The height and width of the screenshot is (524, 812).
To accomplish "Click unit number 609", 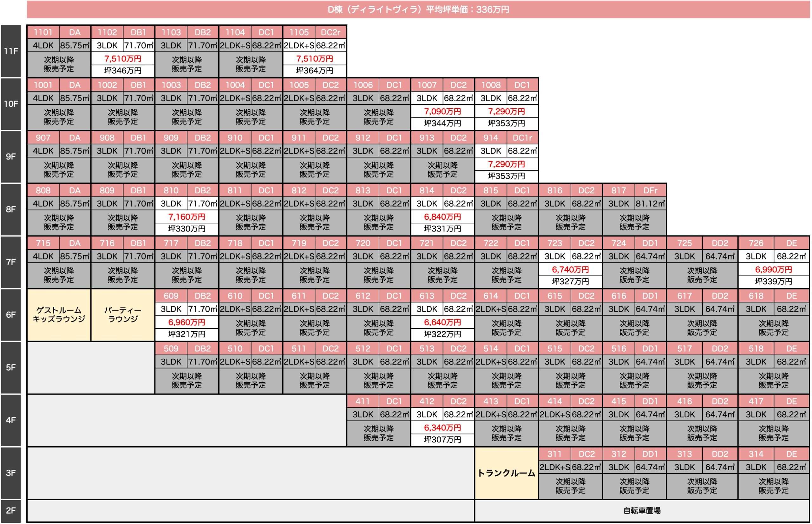I will [x=171, y=296].
